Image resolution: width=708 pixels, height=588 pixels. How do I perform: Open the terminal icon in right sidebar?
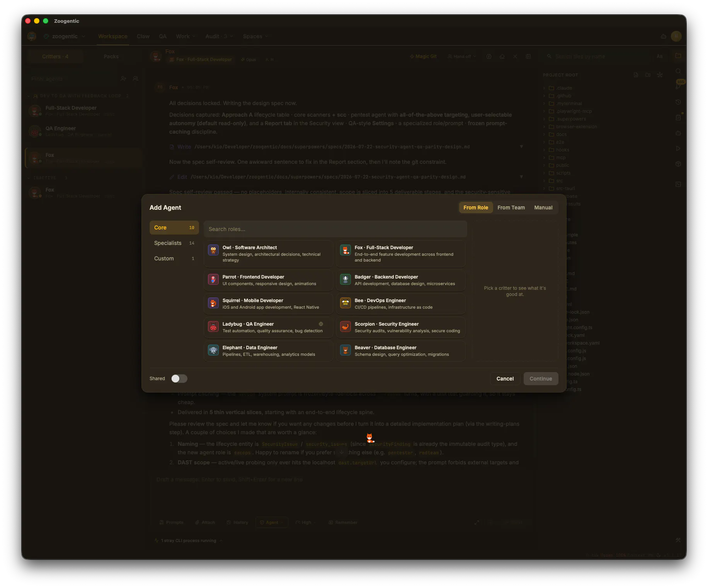coord(678,184)
